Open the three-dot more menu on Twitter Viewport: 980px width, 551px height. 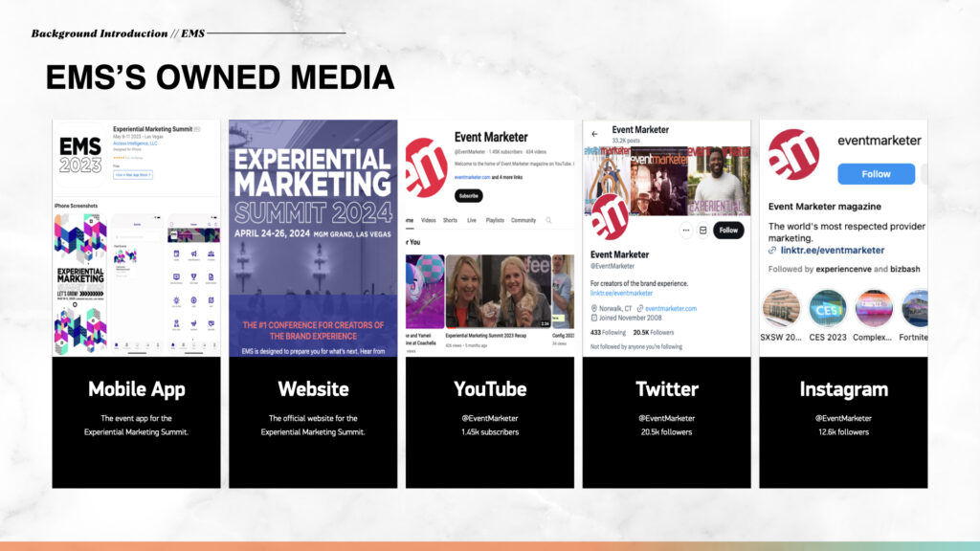pos(685,231)
